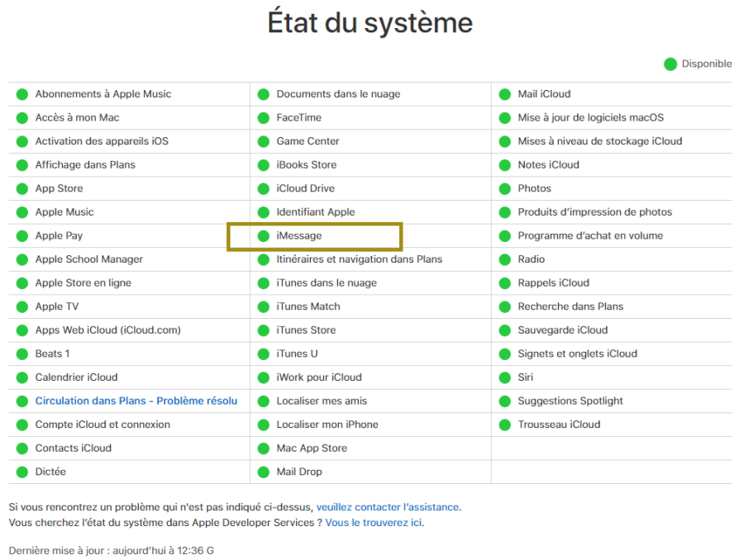This screenshot has height=560, width=744.
Task: Click the iWork pour iCloud status dot
Action: tap(264, 378)
